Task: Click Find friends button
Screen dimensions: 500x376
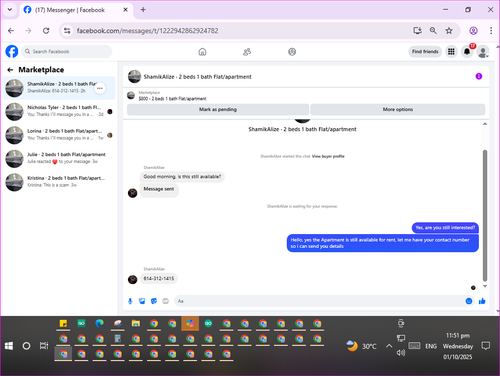Action: coord(425,51)
